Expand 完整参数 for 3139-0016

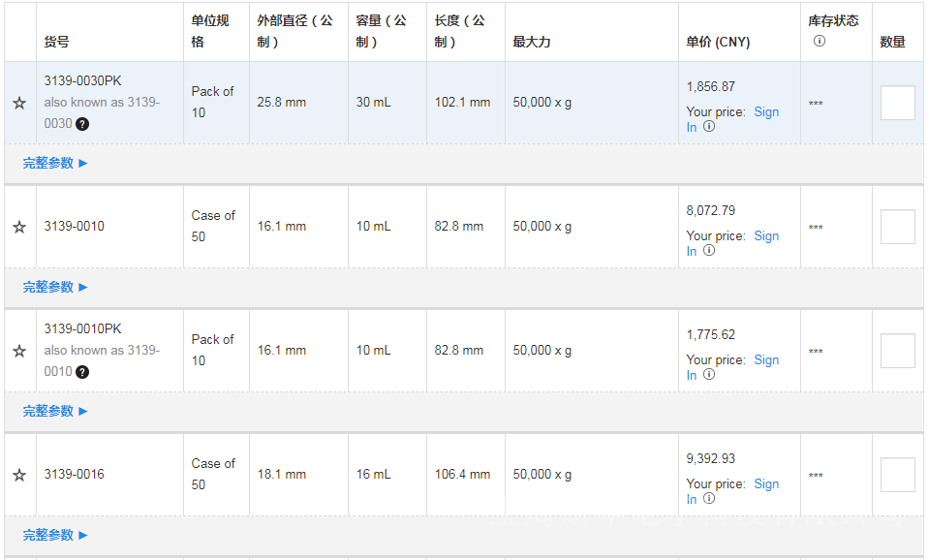(x=55, y=535)
